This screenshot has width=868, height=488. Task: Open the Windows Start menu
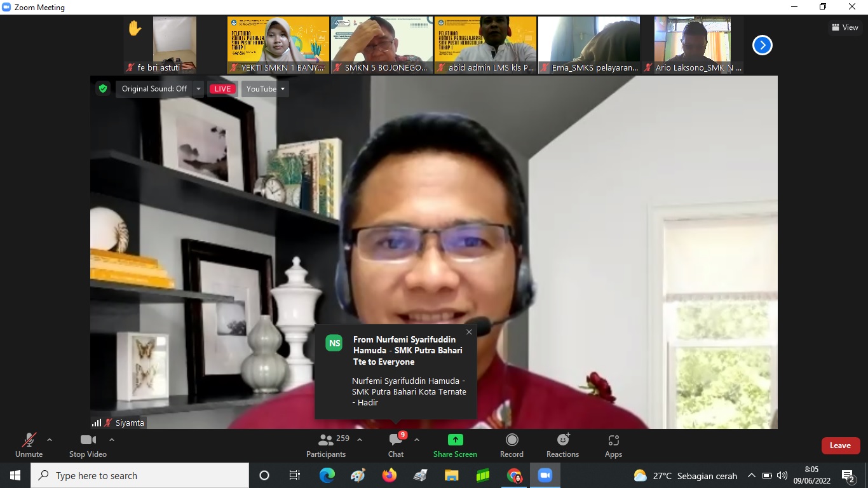(x=15, y=475)
